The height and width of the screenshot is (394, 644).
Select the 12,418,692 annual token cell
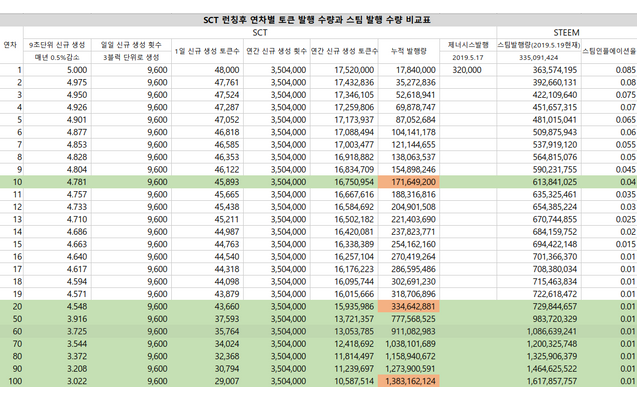pyautogui.click(x=354, y=343)
